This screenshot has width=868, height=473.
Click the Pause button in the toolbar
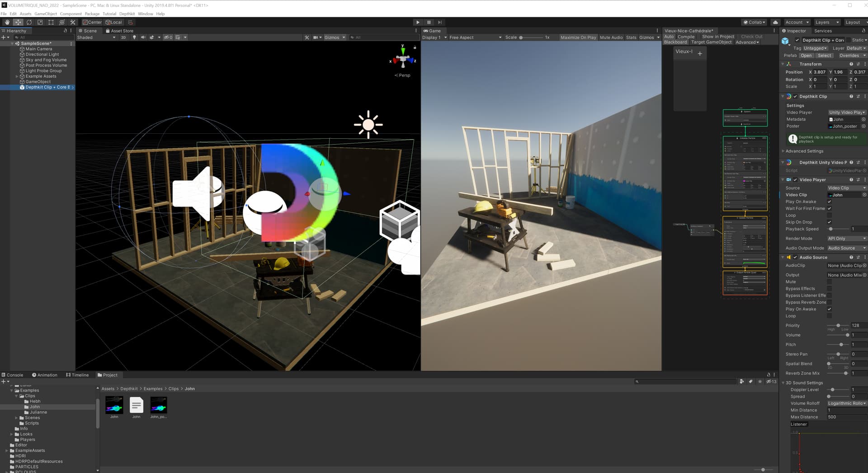[429, 22]
